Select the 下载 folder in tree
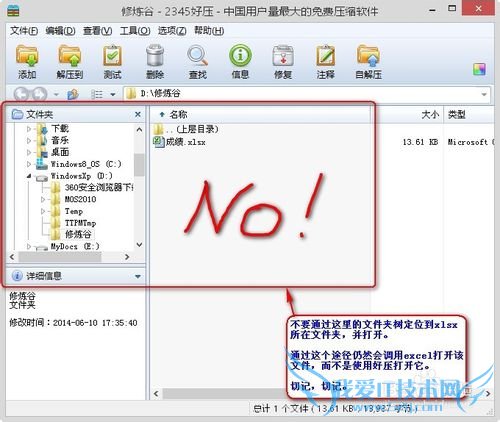 [x=60, y=129]
